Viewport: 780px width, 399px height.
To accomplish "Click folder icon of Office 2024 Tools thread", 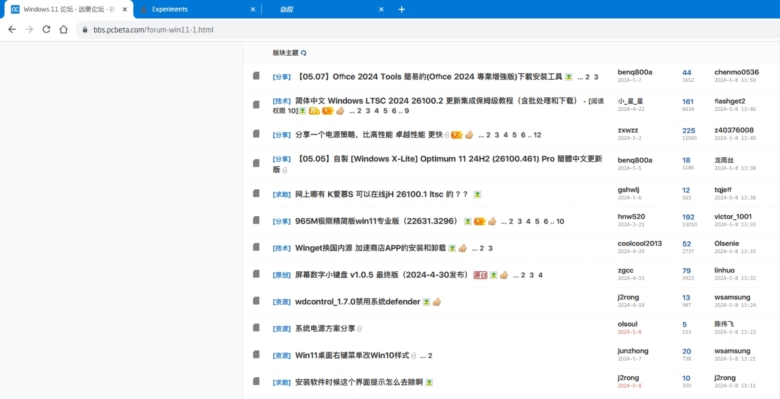I will click(256, 76).
